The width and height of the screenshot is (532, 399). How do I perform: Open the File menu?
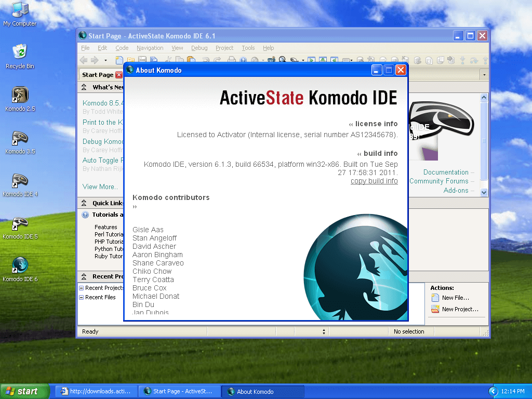coord(86,48)
